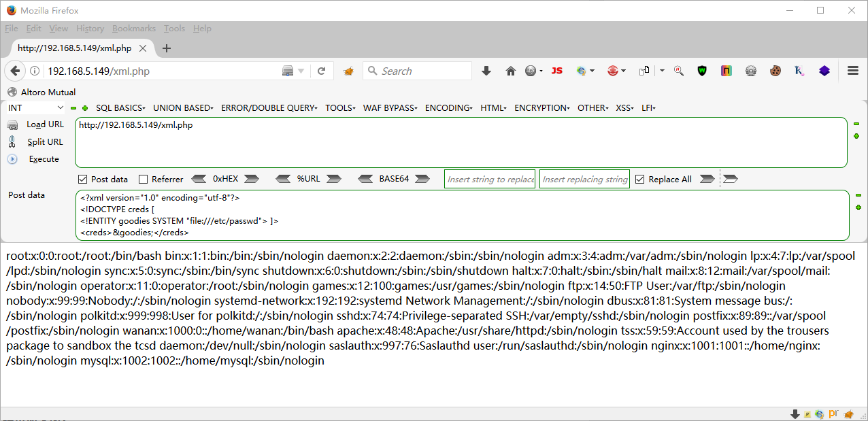868x421 pixels.
Task: Encode hex with right 0xHEX arrow
Action: [252, 179]
